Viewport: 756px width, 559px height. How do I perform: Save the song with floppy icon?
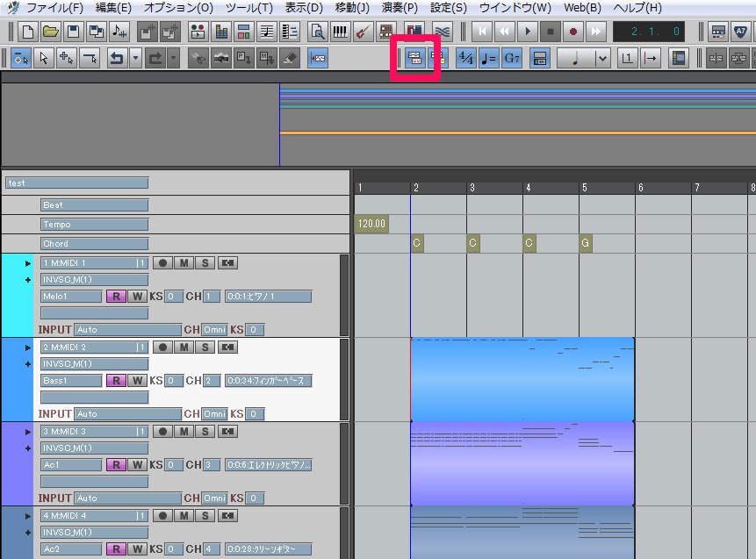point(73,32)
